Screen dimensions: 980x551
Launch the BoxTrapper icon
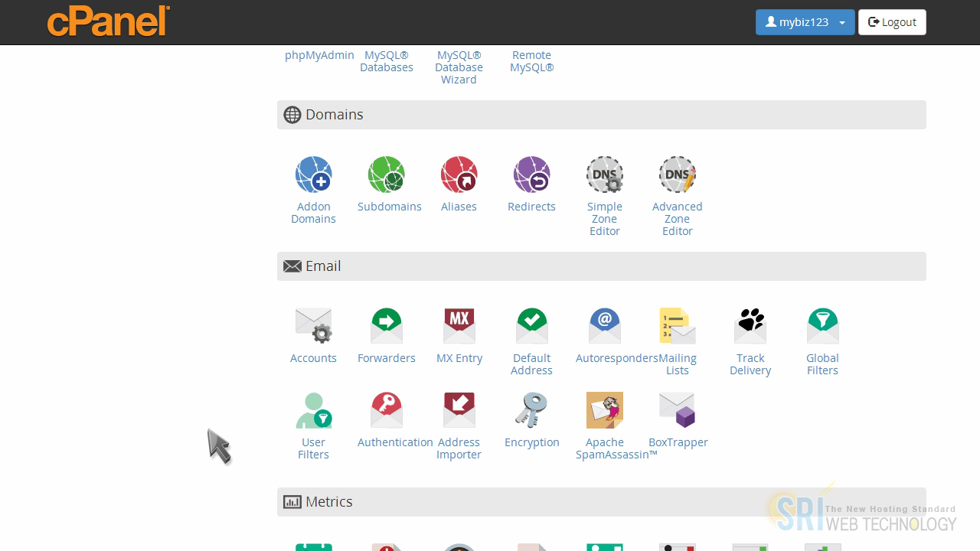click(677, 410)
